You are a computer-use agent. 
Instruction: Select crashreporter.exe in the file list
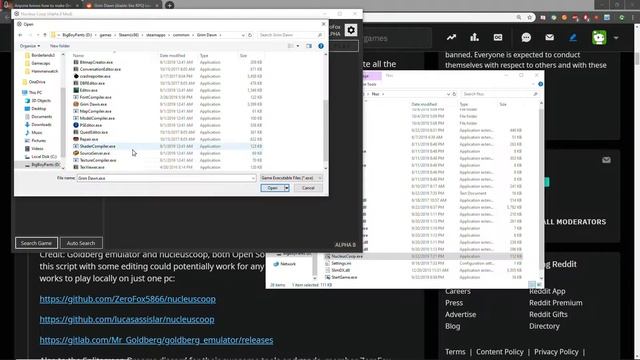coord(95,76)
